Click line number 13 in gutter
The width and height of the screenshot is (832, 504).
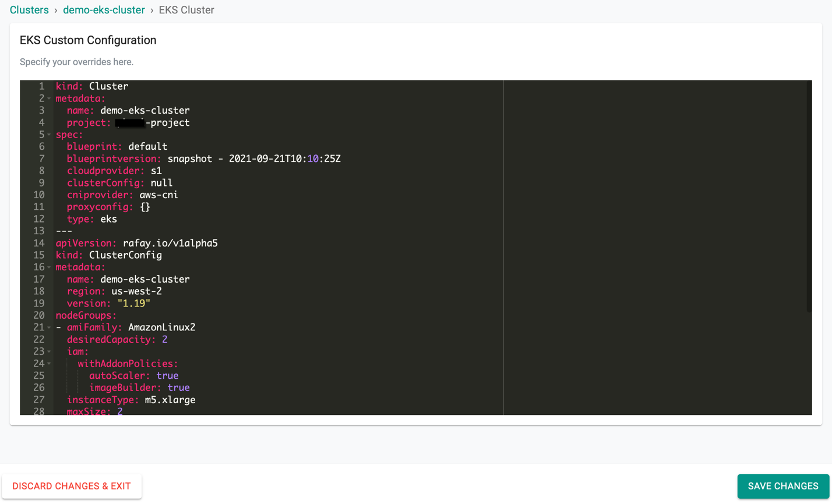pyautogui.click(x=39, y=231)
